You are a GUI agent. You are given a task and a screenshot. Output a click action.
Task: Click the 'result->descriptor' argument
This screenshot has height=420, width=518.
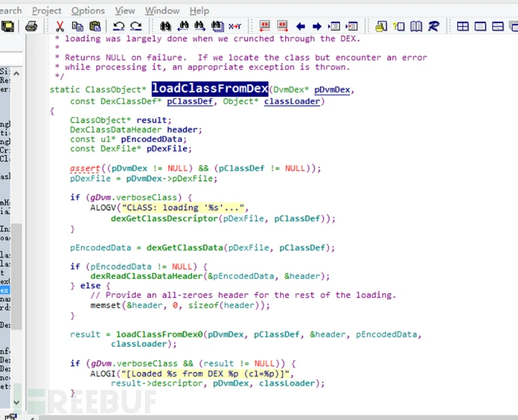pyautogui.click(x=157, y=383)
